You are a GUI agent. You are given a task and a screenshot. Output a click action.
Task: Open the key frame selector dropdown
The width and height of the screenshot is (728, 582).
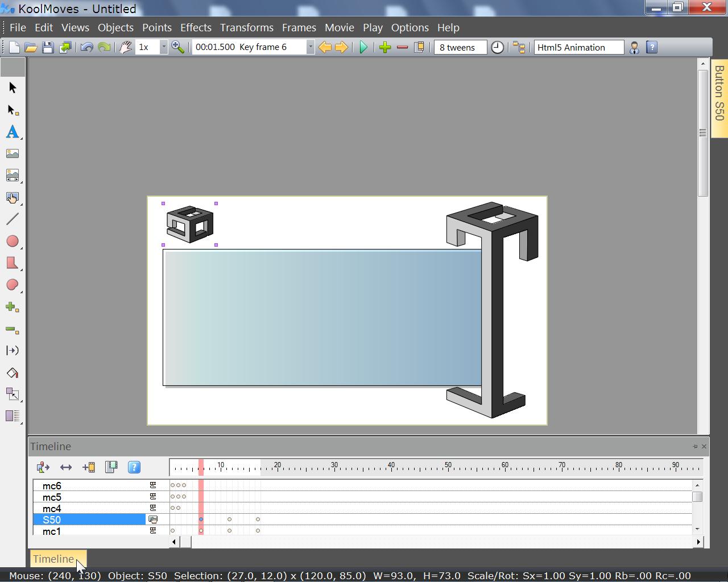tap(311, 47)
